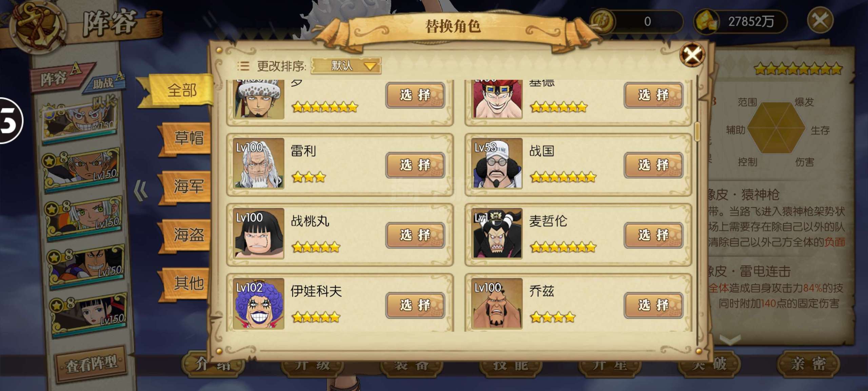Pick 战国 using the 选择 button
Image resolution: width=868 pixels, height=391 pixels.
click(653, 165)
